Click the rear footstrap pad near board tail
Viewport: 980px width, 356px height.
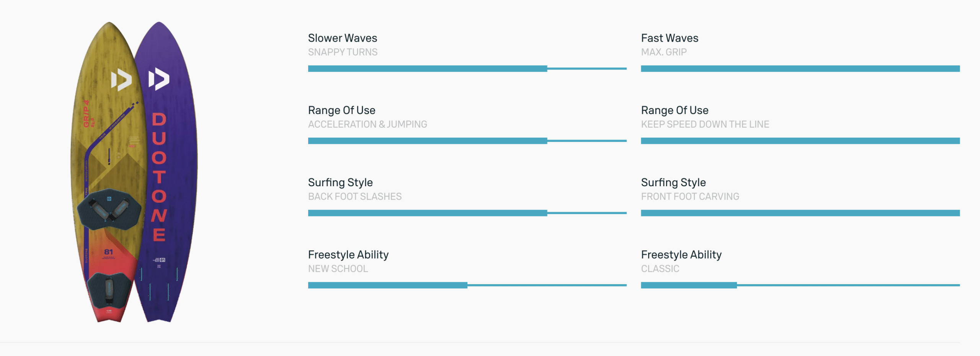pos(109,290)
